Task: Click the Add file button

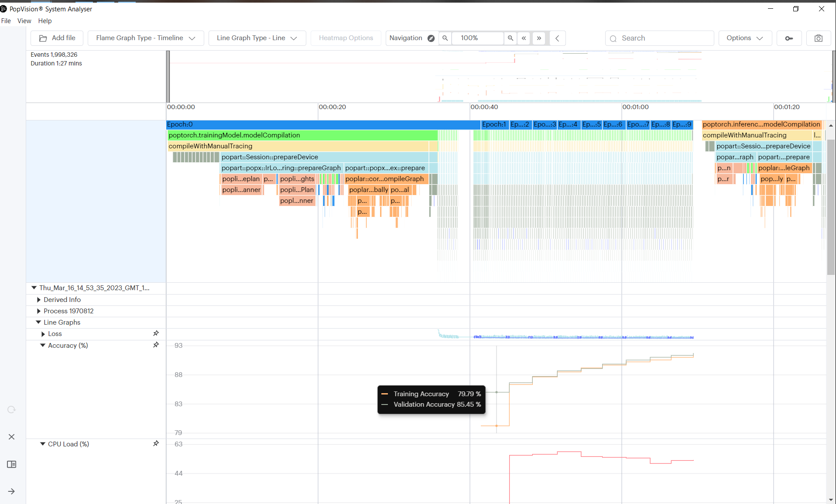Action: [x=57, y=38]
